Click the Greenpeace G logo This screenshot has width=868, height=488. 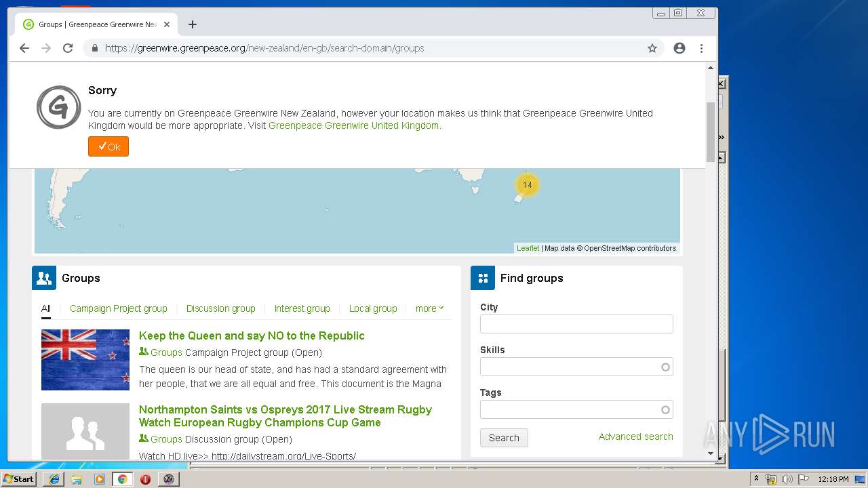59,107
